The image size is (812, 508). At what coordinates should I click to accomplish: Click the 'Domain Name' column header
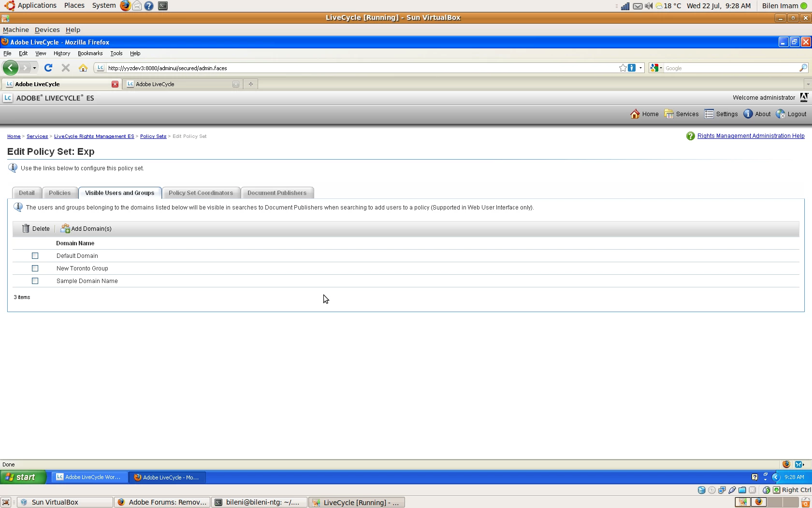point(75,243)
